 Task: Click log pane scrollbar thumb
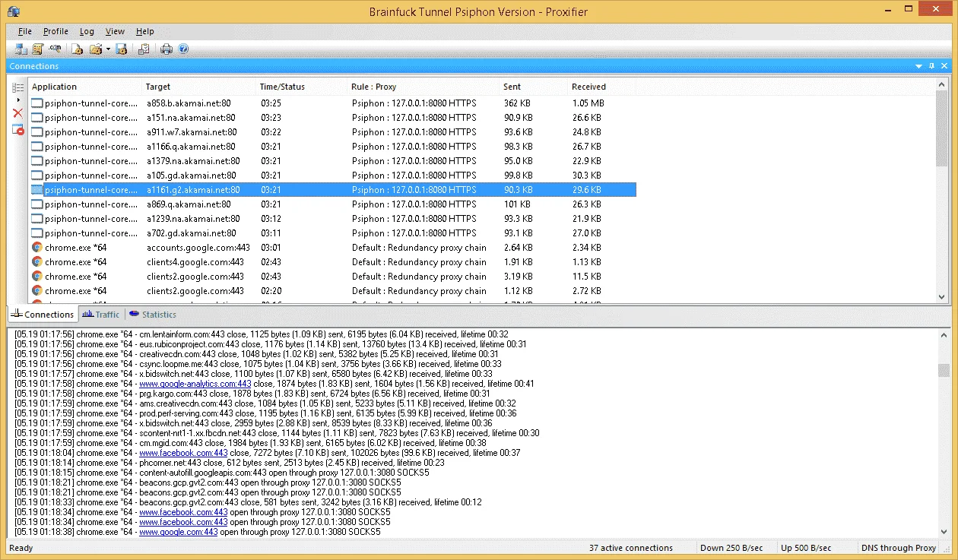944,370
